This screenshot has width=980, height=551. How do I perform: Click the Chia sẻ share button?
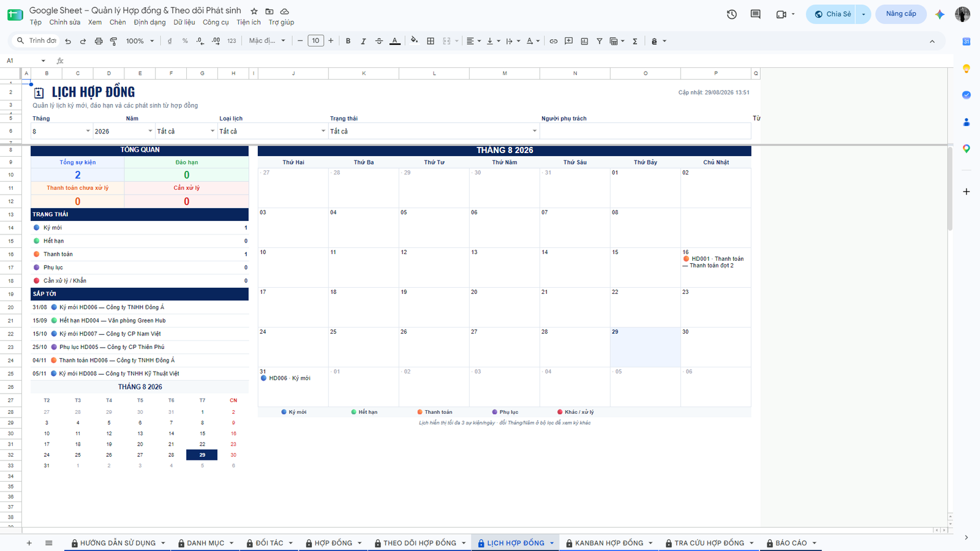coord(832,14)
